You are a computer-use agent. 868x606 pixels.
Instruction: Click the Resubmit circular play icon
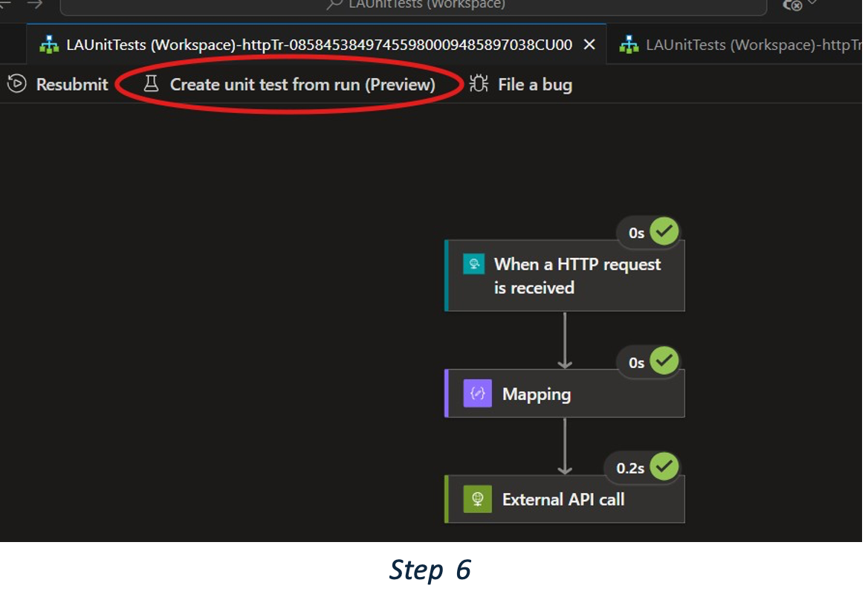pos(16,84)
